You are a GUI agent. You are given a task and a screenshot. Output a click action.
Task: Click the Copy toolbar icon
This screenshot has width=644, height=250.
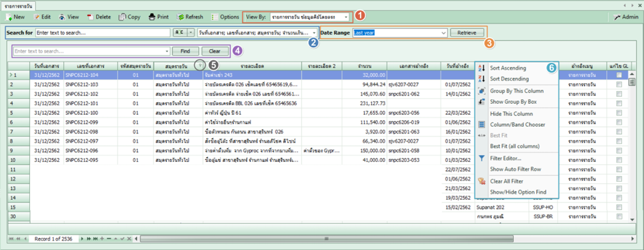[x=122, y=17]
